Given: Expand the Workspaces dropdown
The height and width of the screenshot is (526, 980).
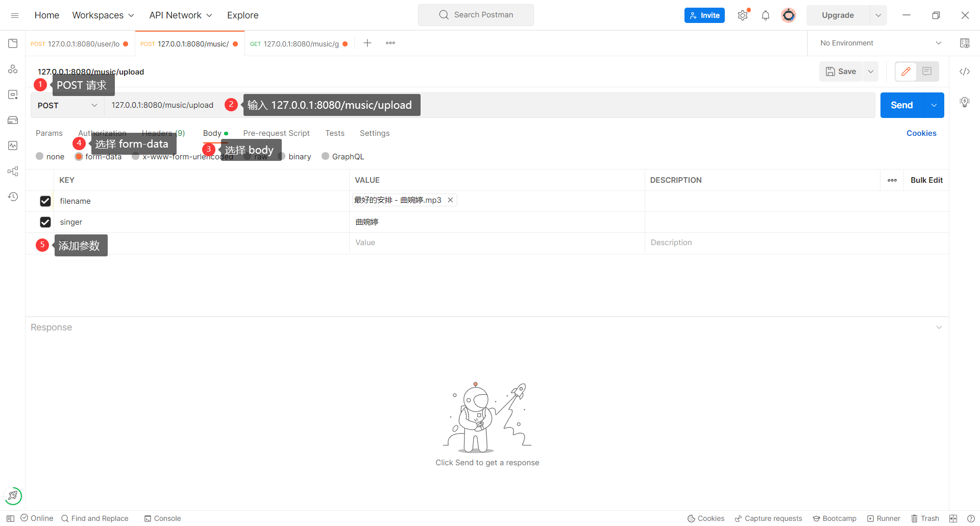Looking at the screenshot, I should [103, 15].
